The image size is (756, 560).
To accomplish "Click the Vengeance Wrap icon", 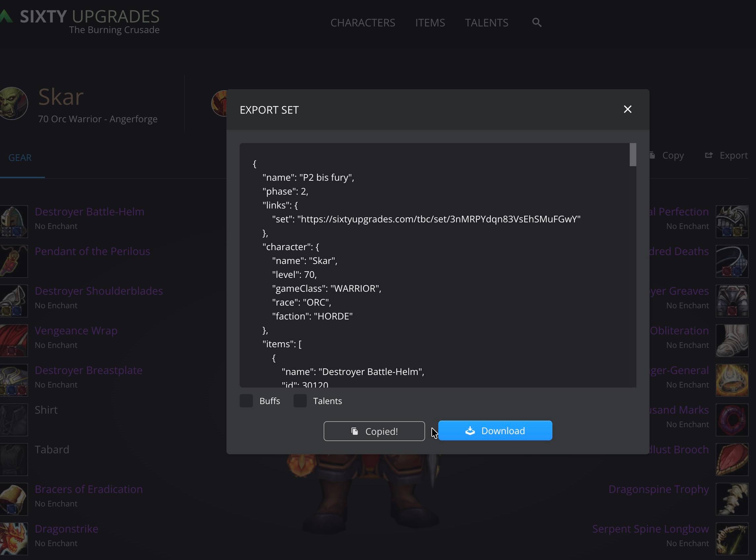I will [x=13, y=340].
